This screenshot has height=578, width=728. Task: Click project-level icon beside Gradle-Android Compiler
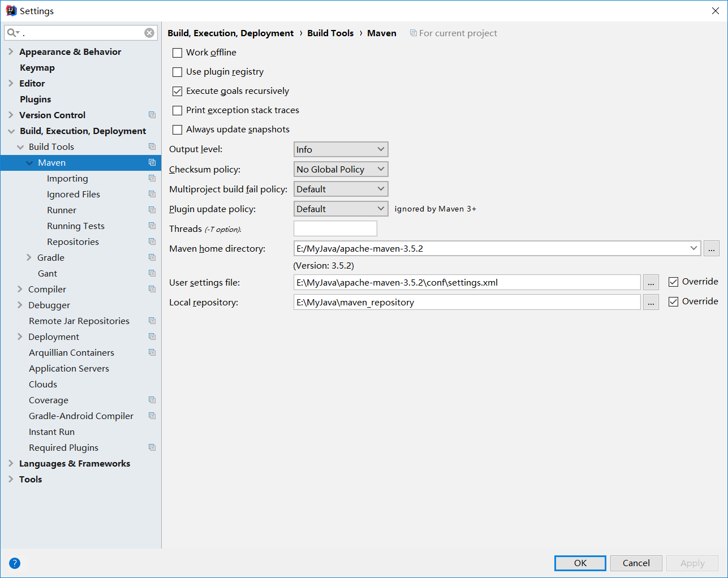click(x=152, y=416)
